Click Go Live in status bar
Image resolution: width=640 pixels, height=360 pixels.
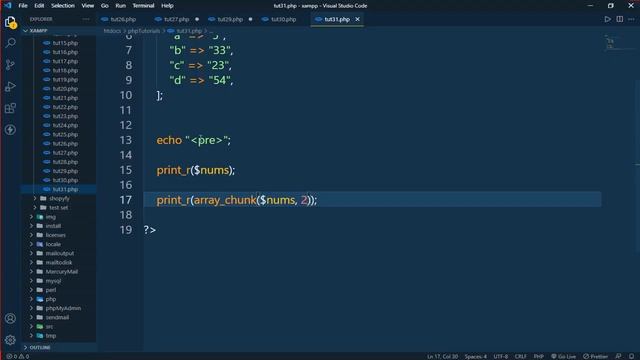[x=563, y=356]
